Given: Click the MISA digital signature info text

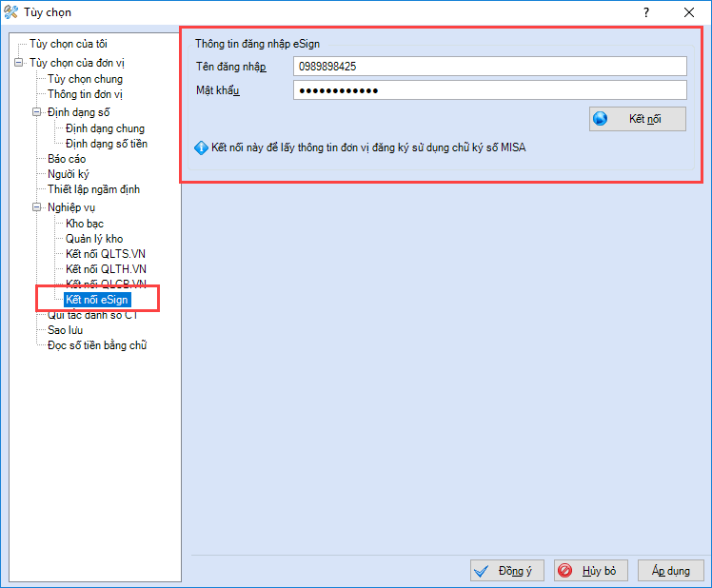Looking at the screenshot, I should click(368, 147).
